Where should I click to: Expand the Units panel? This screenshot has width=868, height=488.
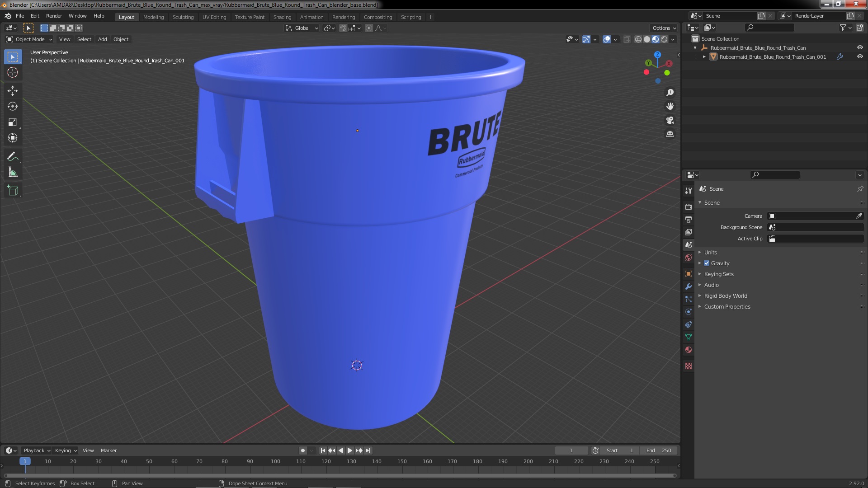click(710, 252)
